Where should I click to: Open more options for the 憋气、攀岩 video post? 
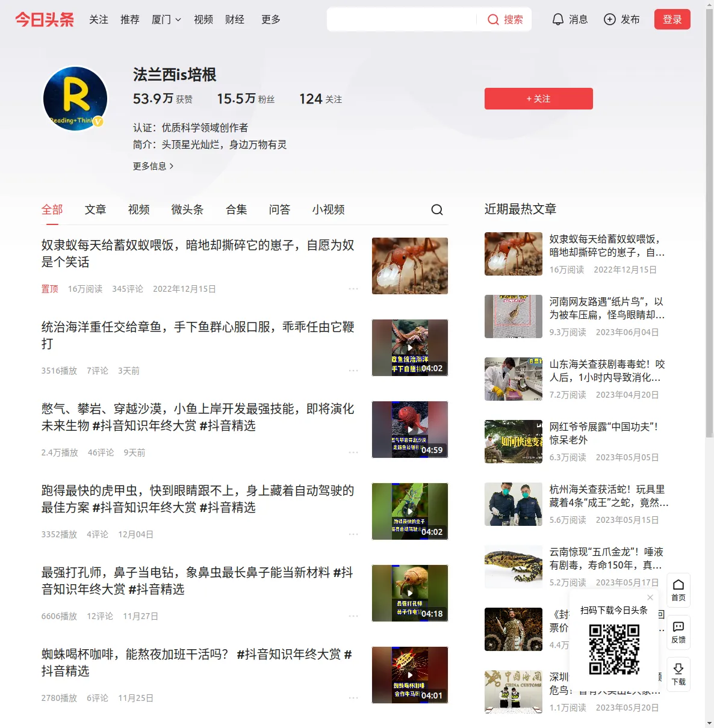click(353, 452)
